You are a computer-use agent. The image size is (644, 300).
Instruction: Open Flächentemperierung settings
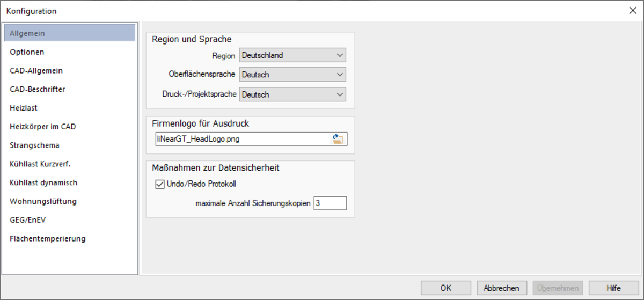[x=70, y=239]
